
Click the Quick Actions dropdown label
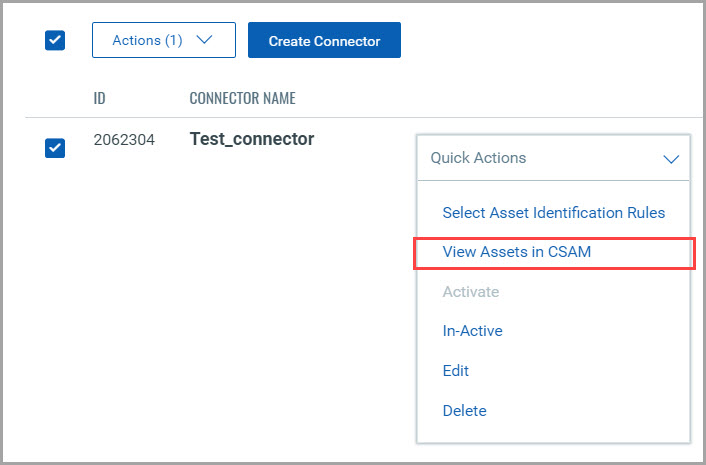pos(478,158)
